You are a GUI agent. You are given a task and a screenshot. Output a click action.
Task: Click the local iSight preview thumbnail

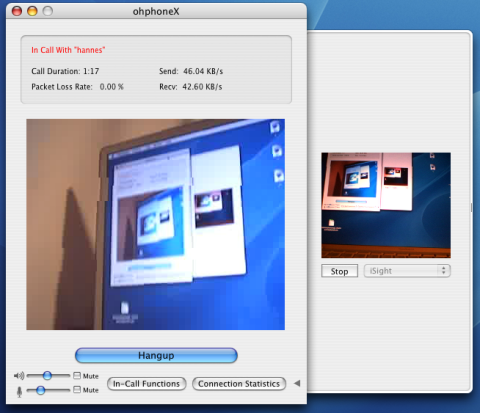pyautogui.click(x=386, y=205)
